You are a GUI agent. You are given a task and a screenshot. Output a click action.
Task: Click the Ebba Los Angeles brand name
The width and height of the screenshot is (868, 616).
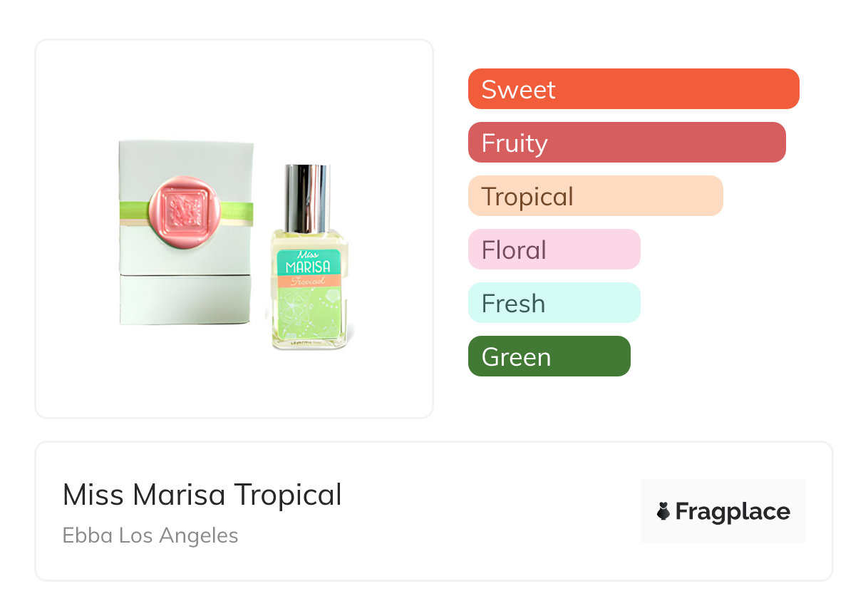[x=150, y=535]
